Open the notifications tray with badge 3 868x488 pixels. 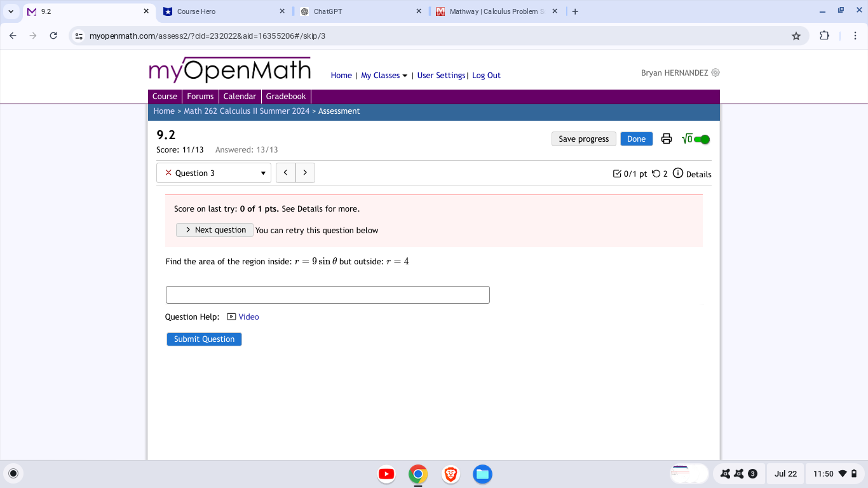coord(738,473)
